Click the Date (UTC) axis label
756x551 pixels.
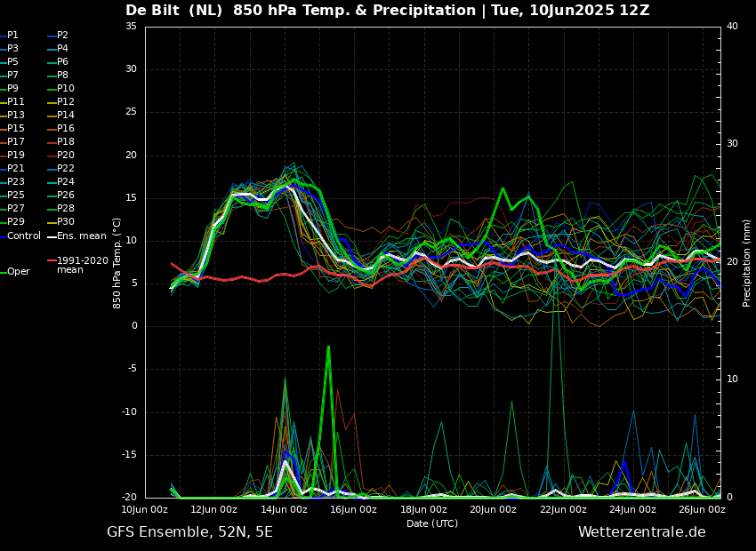[432, 524]
